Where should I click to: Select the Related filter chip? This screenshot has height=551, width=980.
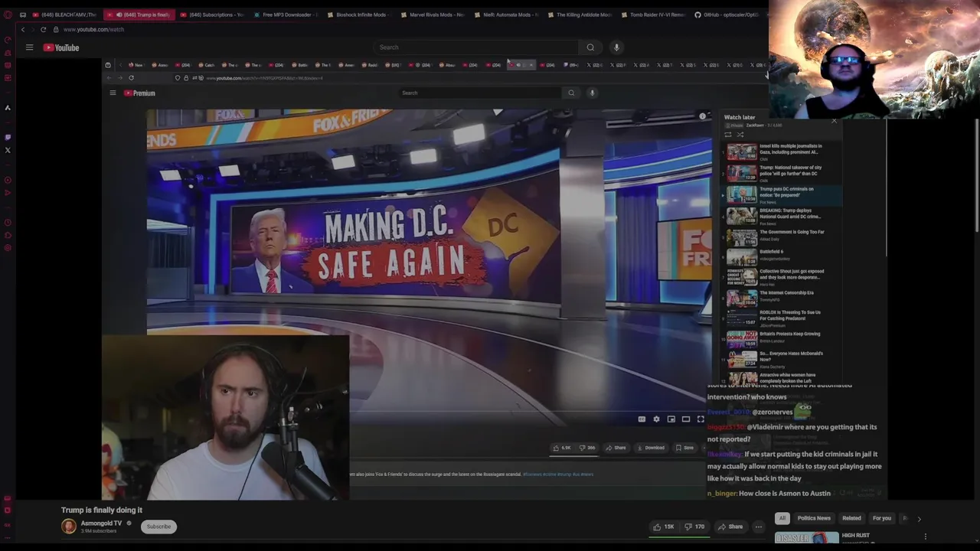click(x=851, y=518)
